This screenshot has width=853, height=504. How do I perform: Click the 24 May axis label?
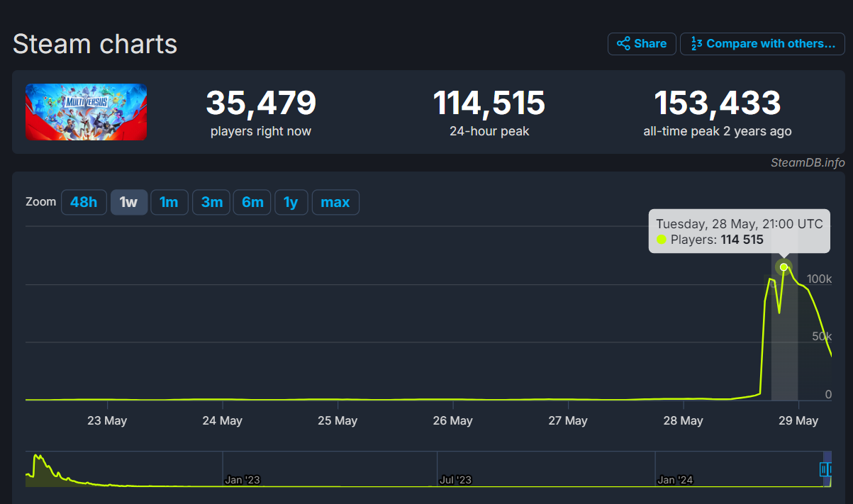pos(223,420)
